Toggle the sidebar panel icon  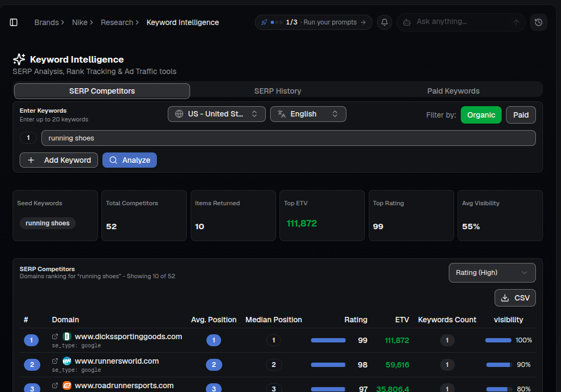coord(14,22)
